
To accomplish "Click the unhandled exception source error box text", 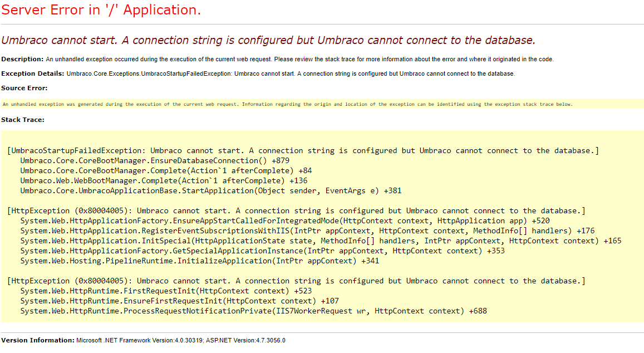I will 288,104.
